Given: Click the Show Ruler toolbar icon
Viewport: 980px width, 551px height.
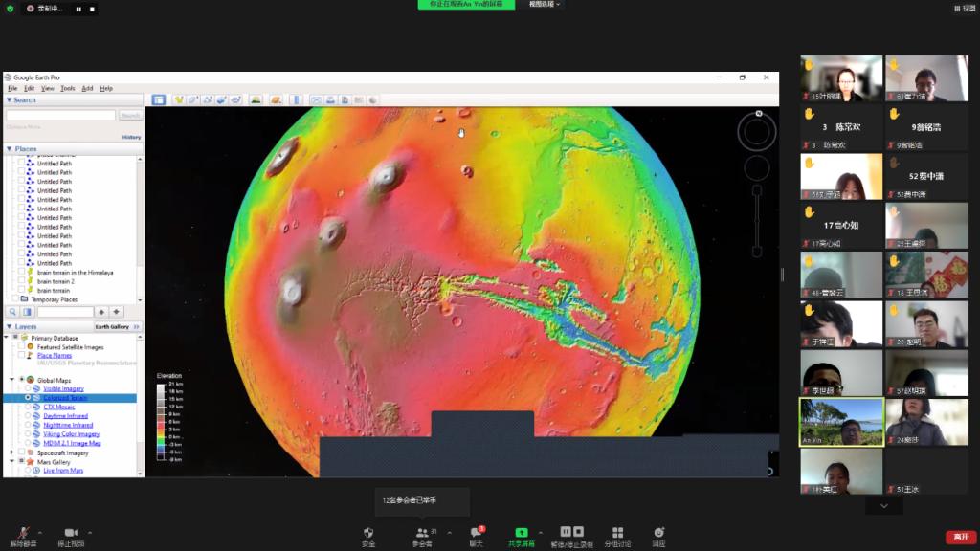Looking at the screenshot, I should (x=297, y=99).
